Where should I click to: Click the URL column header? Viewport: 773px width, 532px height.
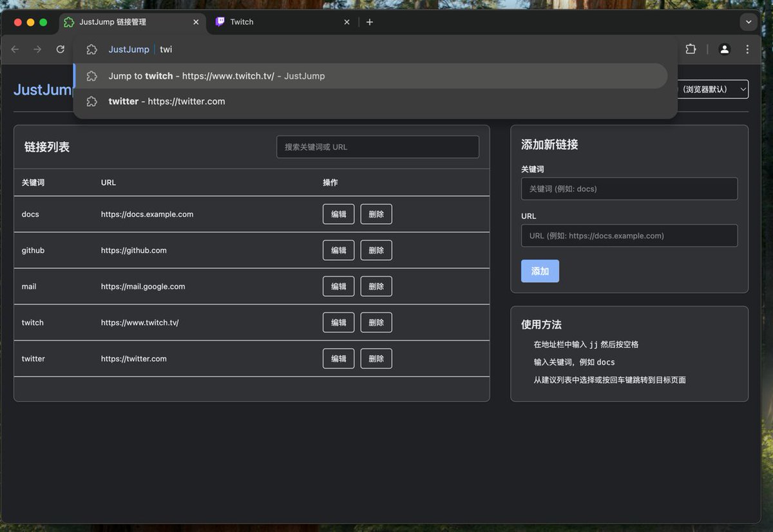pos(108,183)
